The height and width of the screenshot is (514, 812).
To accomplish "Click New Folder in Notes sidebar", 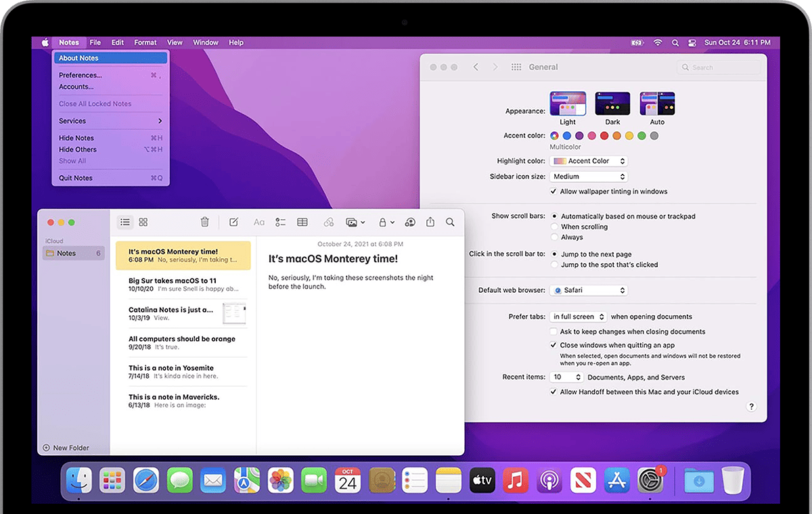I will (x=66, y=448).
